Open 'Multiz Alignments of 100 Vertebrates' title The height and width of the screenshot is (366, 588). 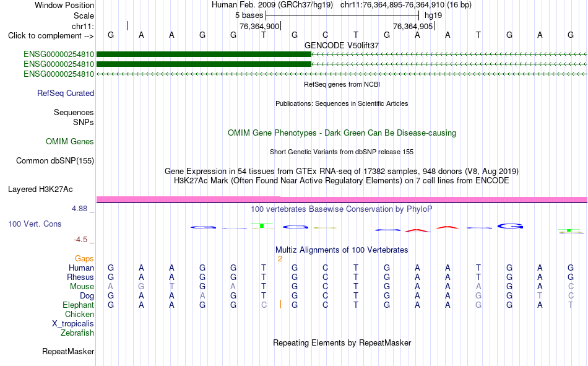[x=342, y=250]
